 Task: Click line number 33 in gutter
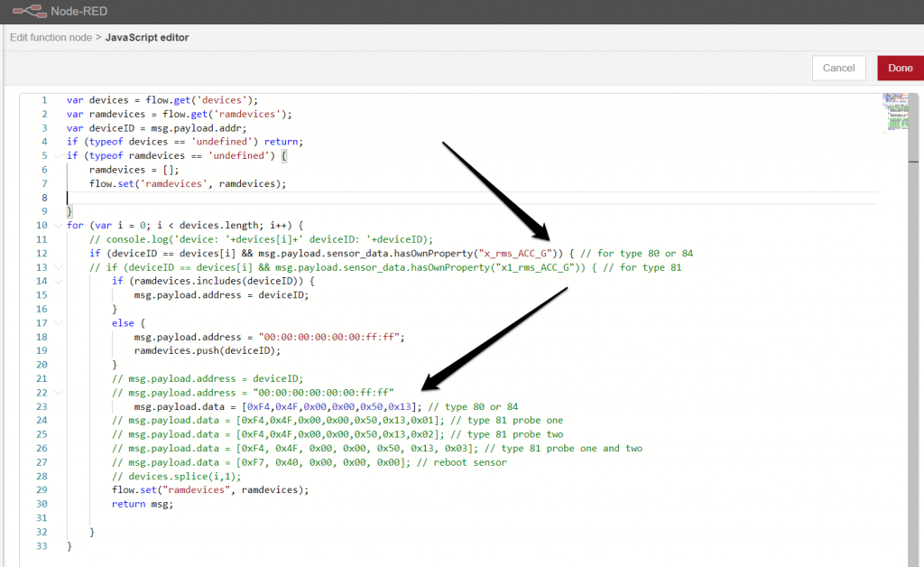[x=42, y=545]
